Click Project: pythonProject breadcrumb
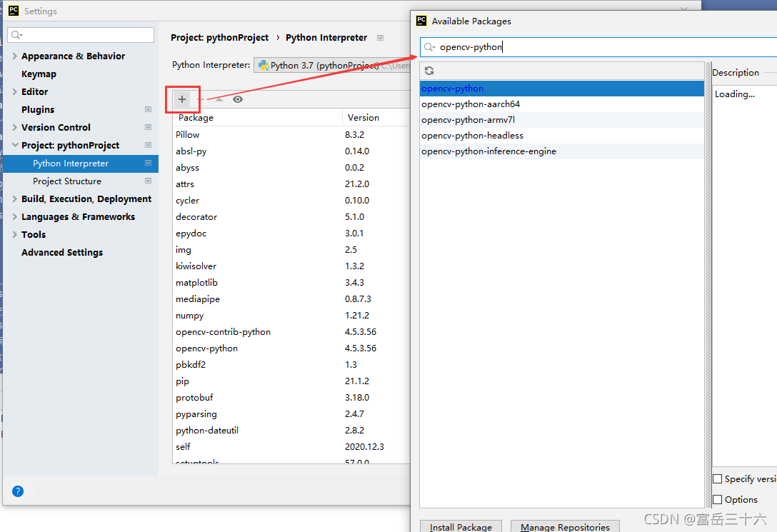777x532 pixels. [x=219, y=38]
